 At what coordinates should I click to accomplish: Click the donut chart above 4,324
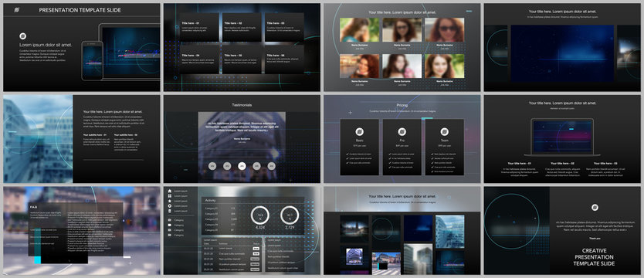pos(259,215)
